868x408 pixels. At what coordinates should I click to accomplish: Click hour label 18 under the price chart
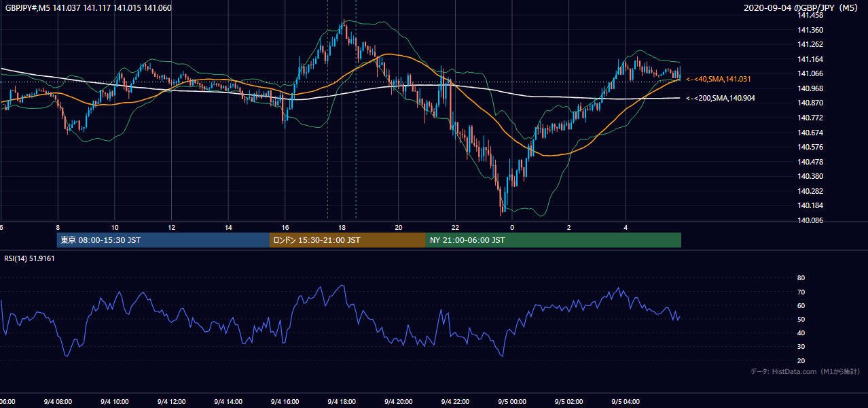pos(342,228)
